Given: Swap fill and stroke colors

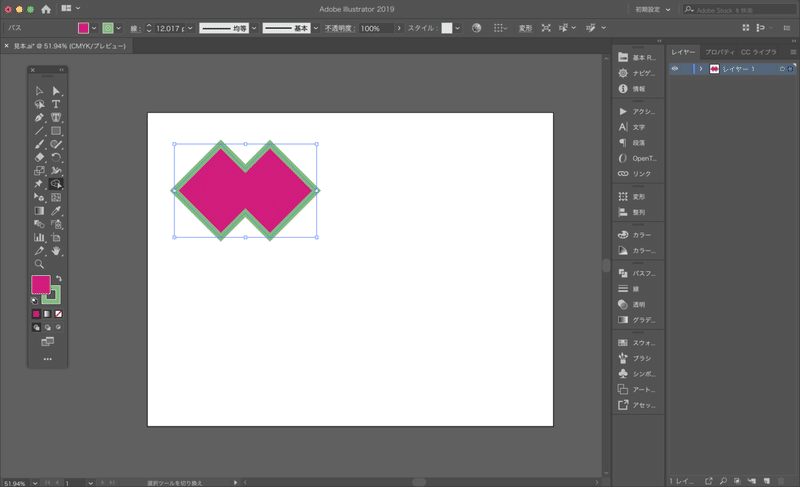Looking at the screenshot, I should point(58,279).
